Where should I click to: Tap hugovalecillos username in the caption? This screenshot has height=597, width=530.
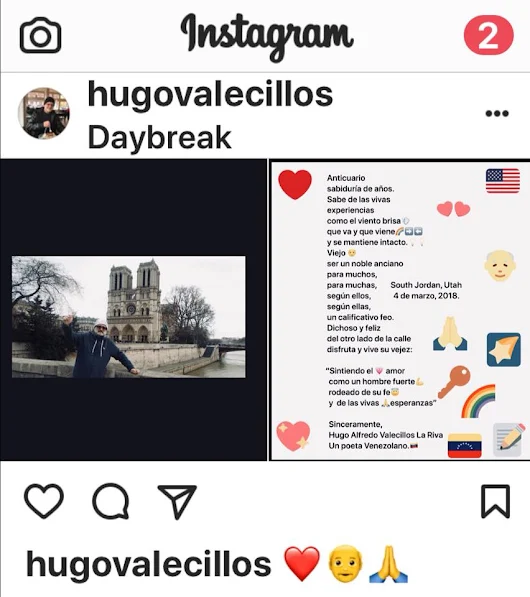pyautogui.click(x=148, y=564)
